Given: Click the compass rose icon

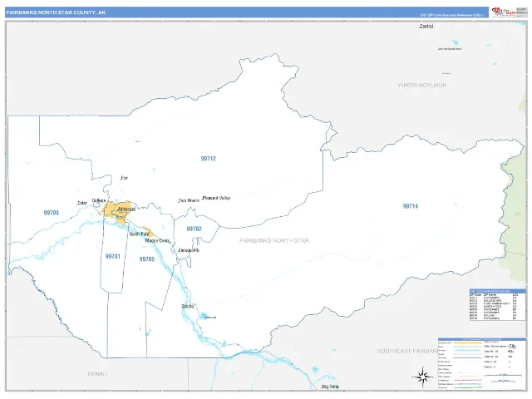Looking at the screenshot, I should 422,377.
